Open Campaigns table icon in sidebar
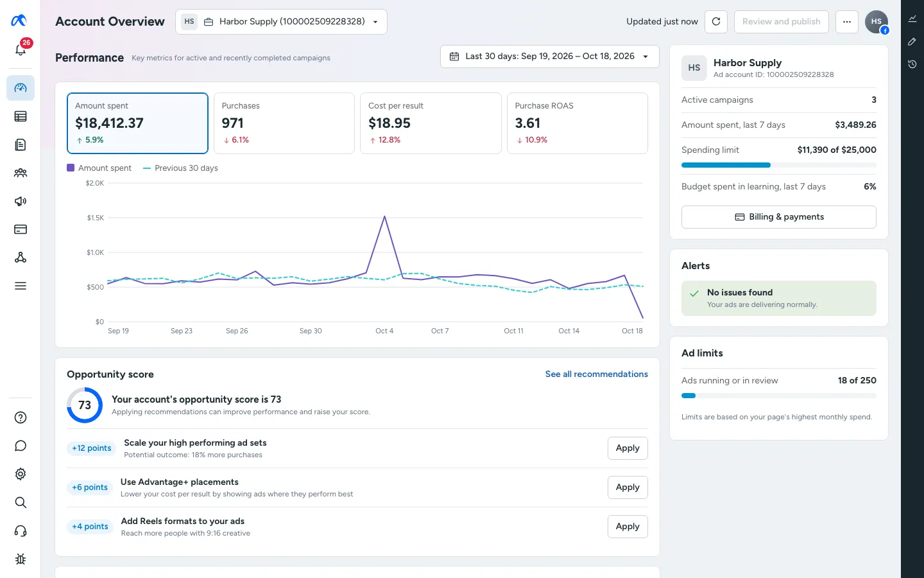924x578 pixels. click(x=21, y=116)
